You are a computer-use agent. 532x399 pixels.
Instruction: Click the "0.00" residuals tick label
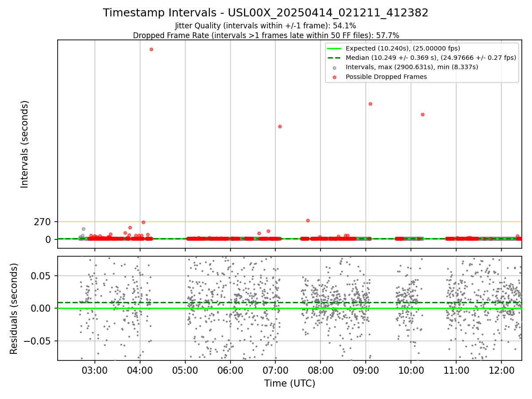[x=42, y=308]
